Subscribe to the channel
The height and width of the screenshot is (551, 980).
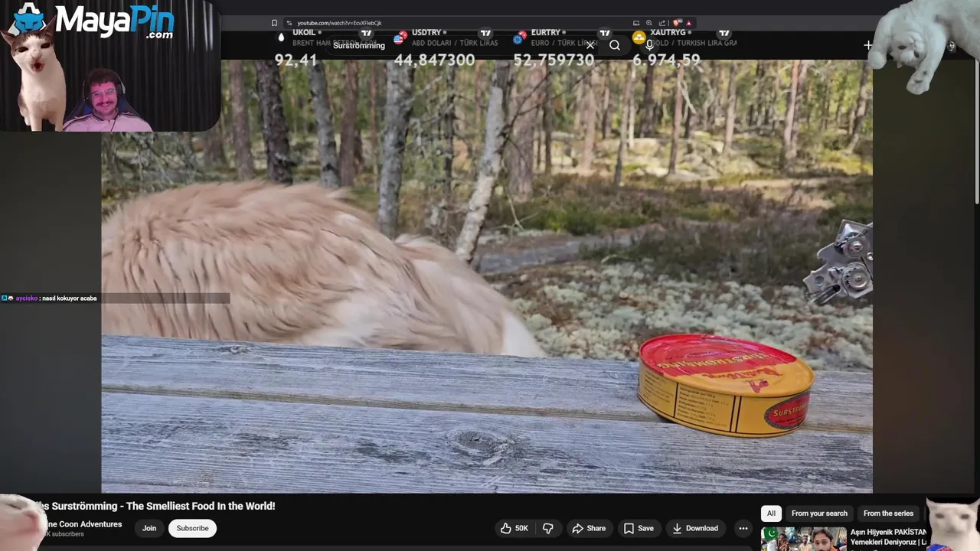(x=192, y=528)
